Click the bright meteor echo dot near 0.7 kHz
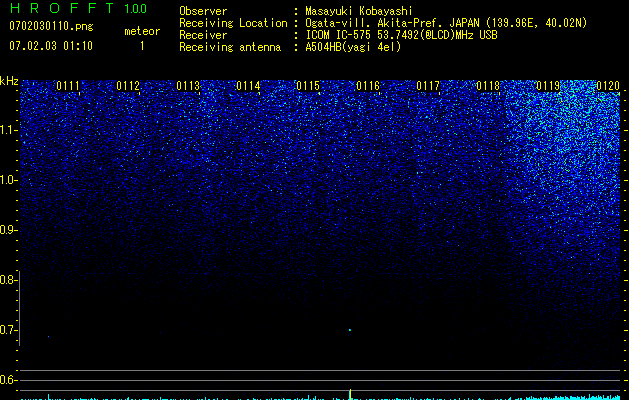 click(x=350, y=330)
